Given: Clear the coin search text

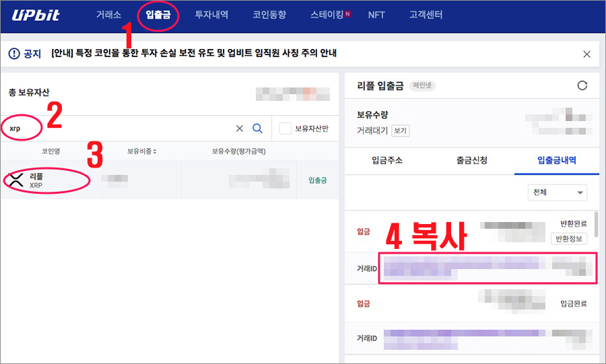Looking at the screenshot, I should click(x=240, y=129).
